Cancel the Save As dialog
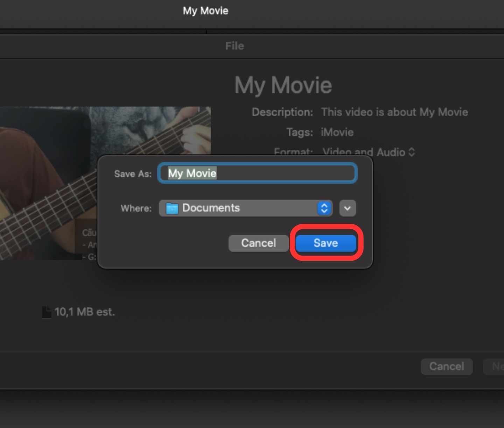The width and height of the screenshot is (504, 428). click(x=258, y=243)
